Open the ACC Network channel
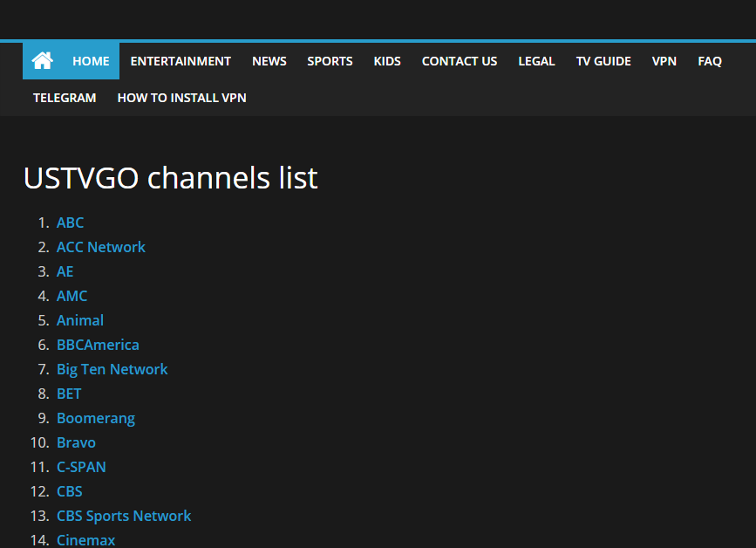The width and height of the screenshot is (756, 548). coord(101,247)
